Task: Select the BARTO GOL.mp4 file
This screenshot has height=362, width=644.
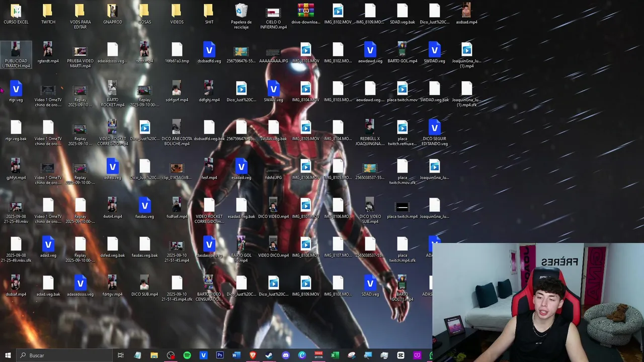Action: (402, 53)
